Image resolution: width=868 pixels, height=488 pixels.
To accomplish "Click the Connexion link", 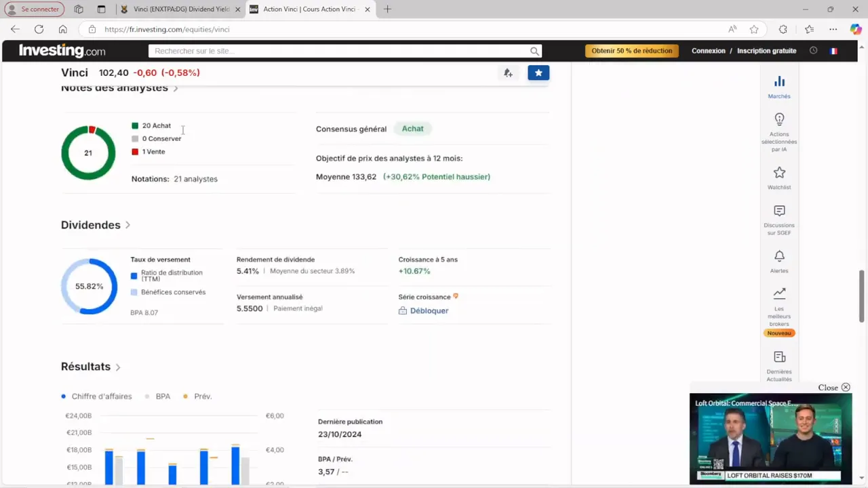I will click(708, 51).
